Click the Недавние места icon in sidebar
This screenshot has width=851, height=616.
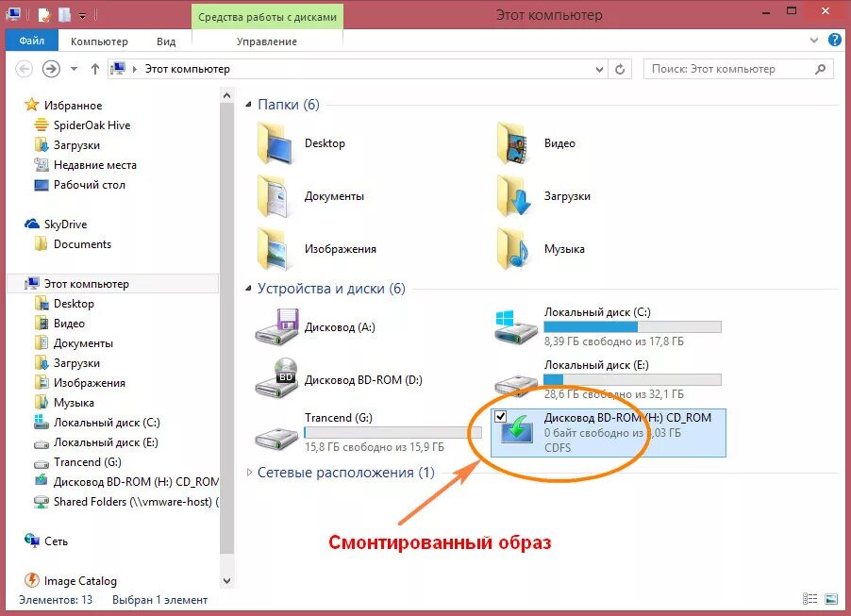tap(42, 164)
